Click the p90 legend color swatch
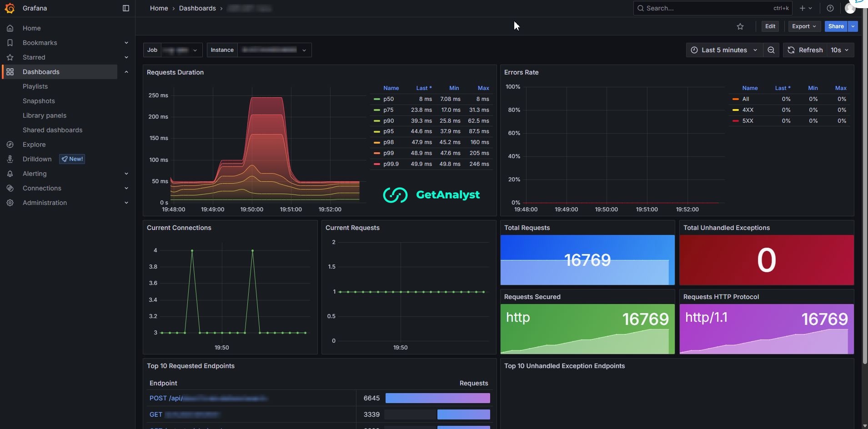 point(376,121)
